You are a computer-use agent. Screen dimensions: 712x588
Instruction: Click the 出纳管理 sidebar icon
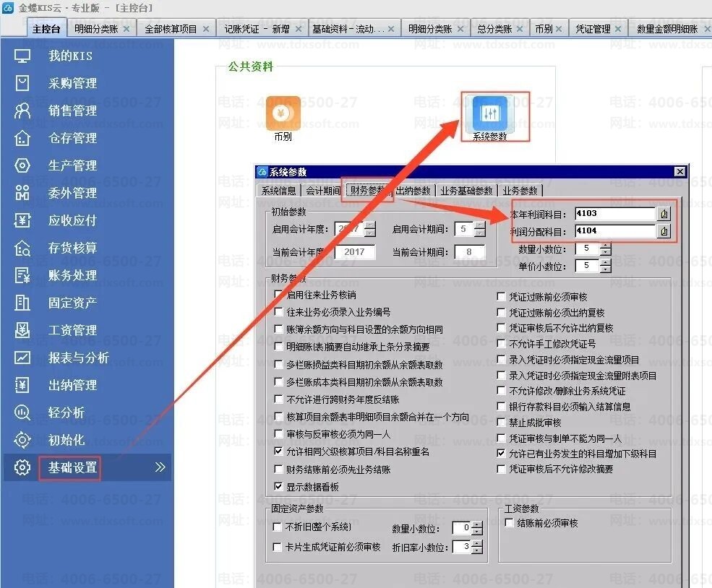tap(22, 385)
